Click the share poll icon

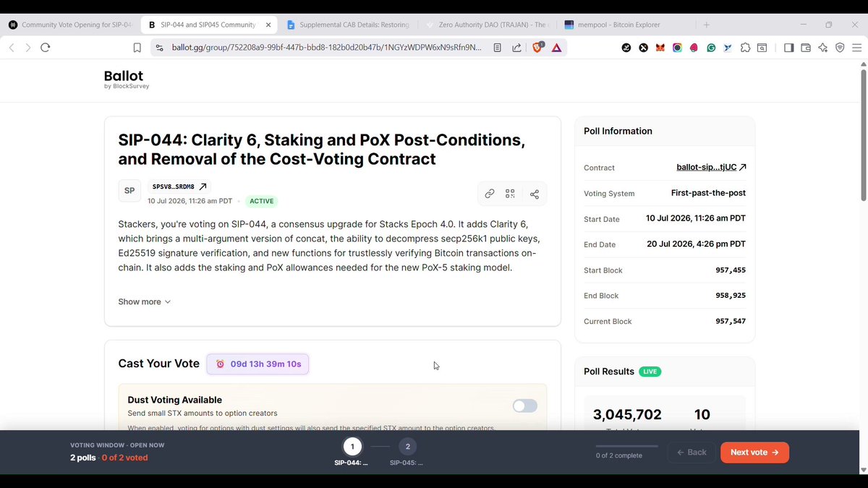535,194
